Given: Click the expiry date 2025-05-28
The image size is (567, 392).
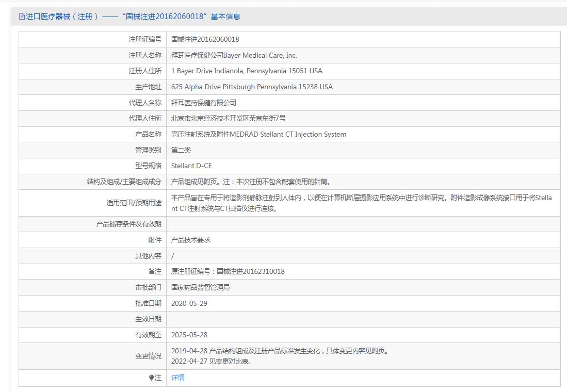Looking at the screenshot, I should (x=189, y=335).
